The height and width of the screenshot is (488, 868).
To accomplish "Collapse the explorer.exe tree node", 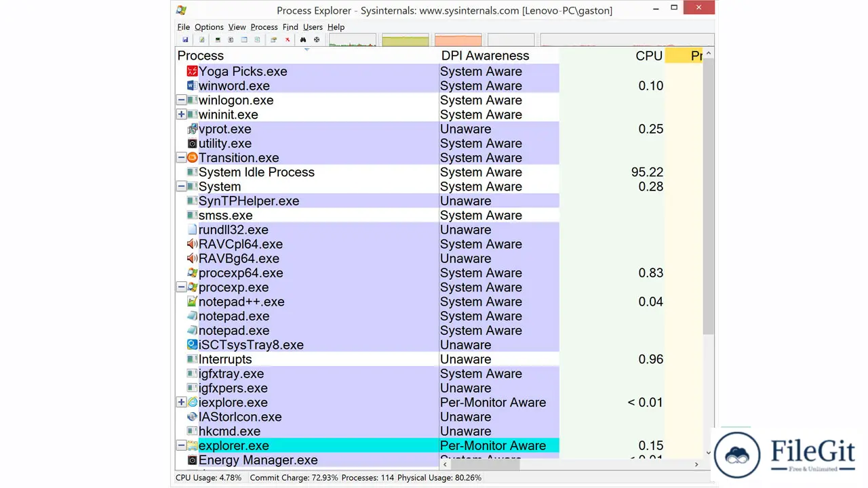I will click(181, 445).
